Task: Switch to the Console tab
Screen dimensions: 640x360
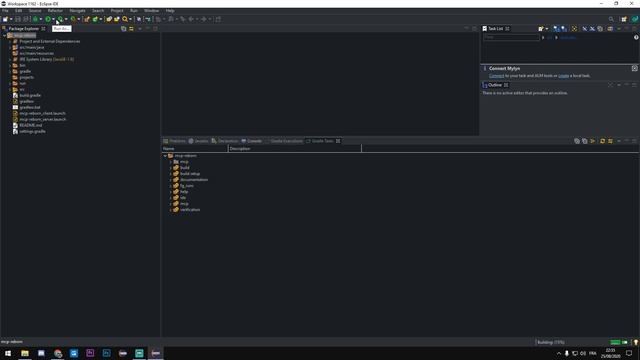Action: [251, 141]
